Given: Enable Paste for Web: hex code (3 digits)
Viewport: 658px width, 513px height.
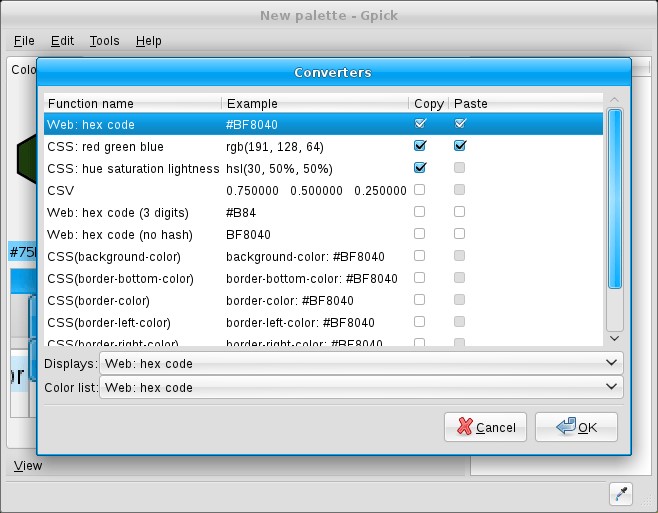Looking at the screenshot, I should (x=460, y=212).
